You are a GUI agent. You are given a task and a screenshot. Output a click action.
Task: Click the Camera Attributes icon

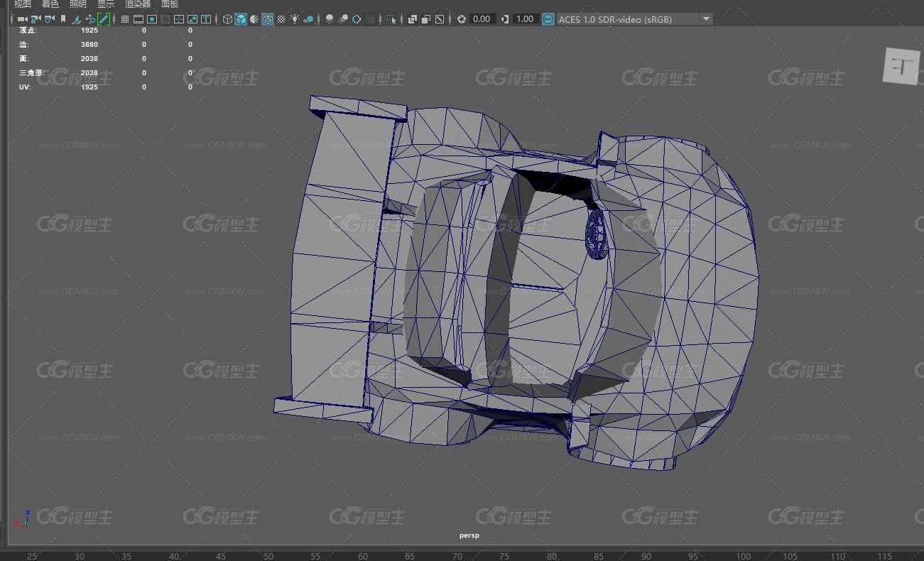coord(49,19)
